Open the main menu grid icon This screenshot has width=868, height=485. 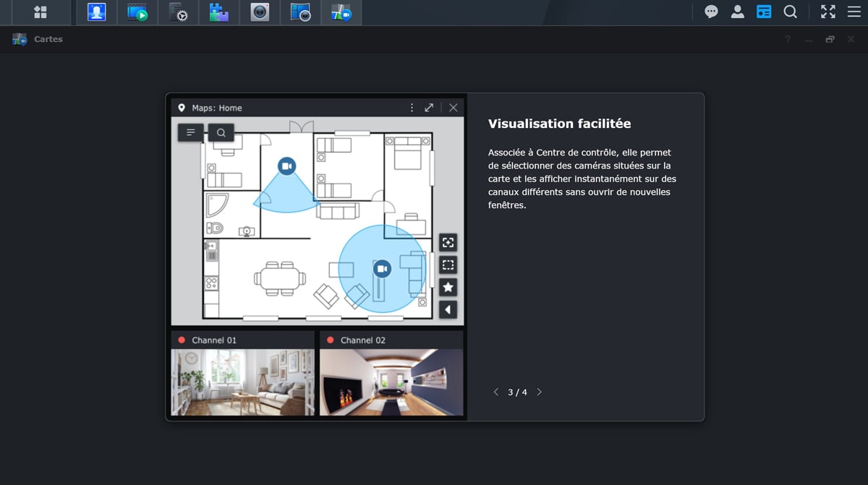point(41,12)
